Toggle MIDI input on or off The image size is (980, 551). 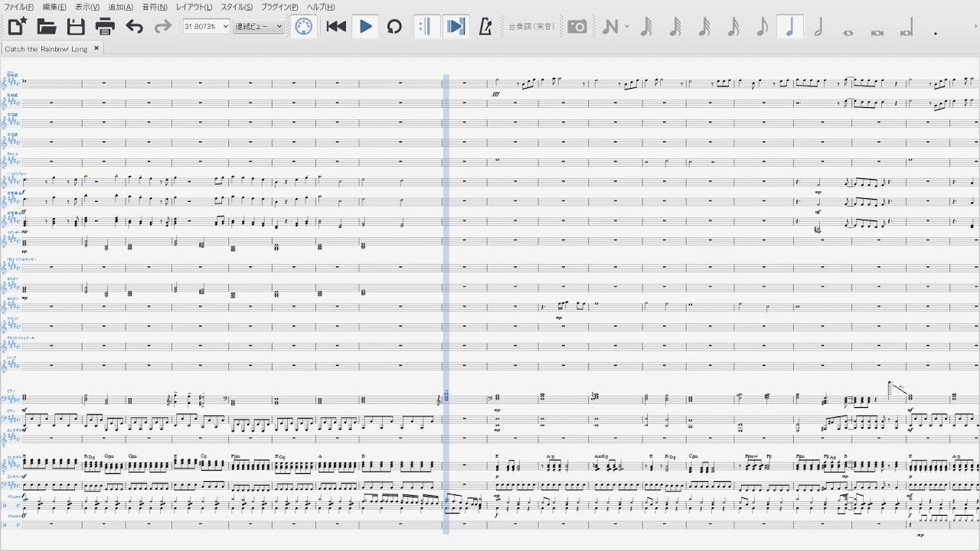click(x=304, y=27)
